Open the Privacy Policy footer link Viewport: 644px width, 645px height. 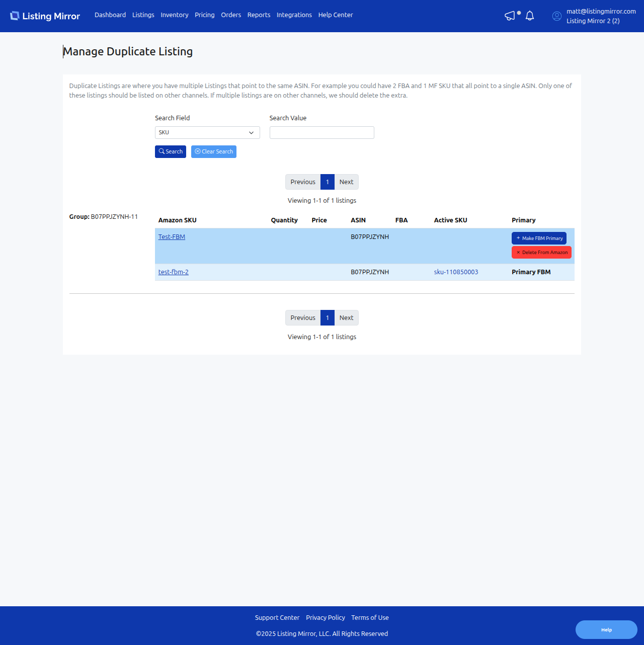point(326,618)
